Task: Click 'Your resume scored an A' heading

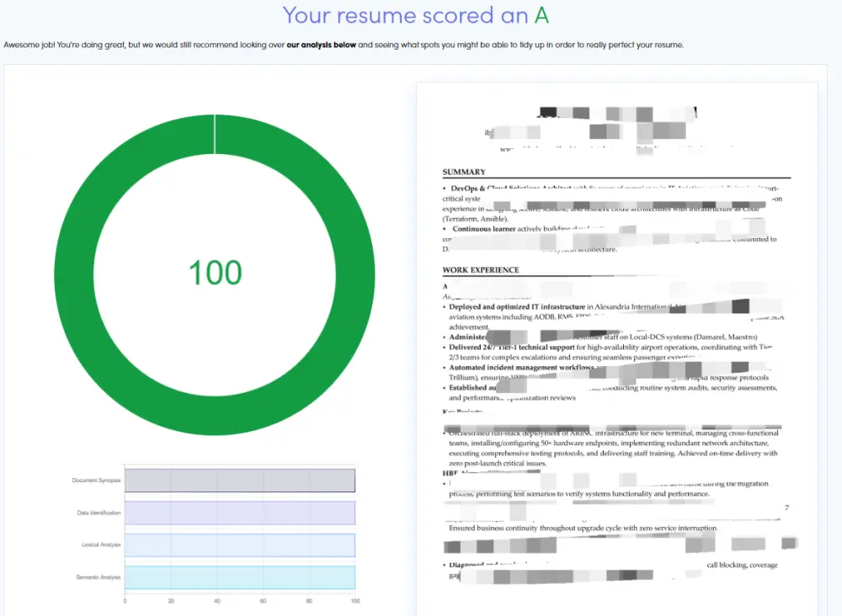Action: tap(416, 15)
